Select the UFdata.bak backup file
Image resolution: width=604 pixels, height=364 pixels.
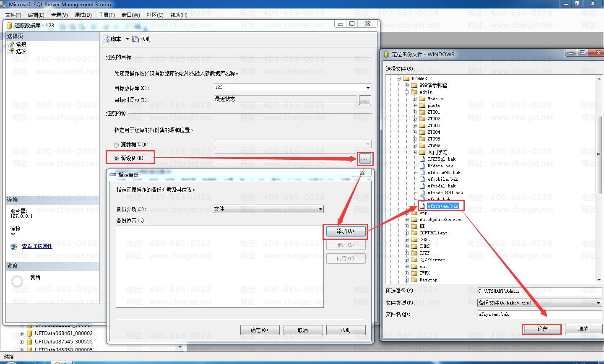pos(440,166)
